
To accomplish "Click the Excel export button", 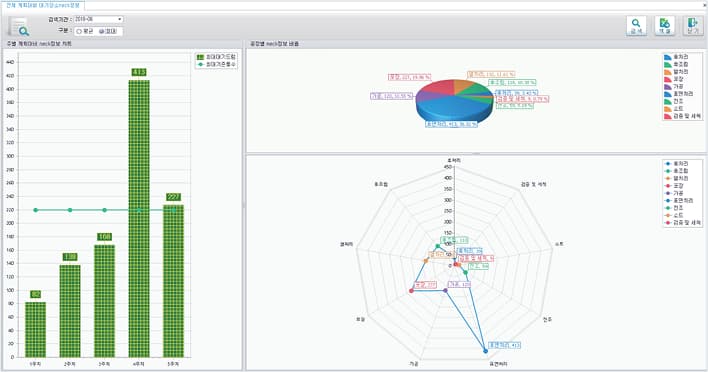I will point(665,26).
